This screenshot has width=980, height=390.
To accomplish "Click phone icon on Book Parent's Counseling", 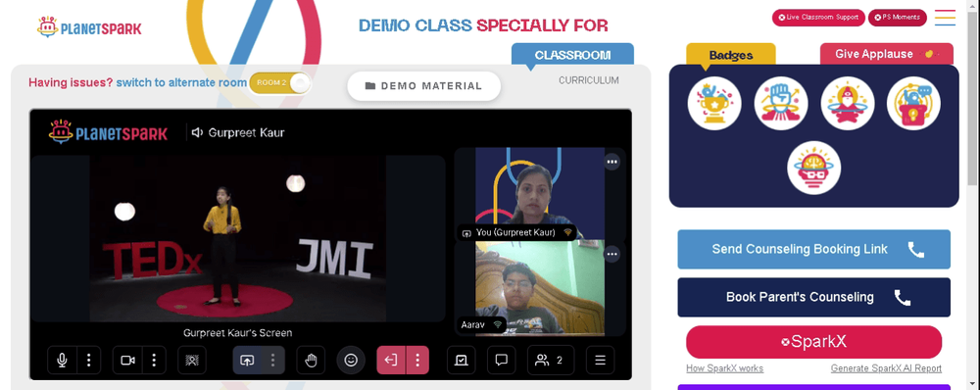I will pyautogui.click(x=903, y=298).
